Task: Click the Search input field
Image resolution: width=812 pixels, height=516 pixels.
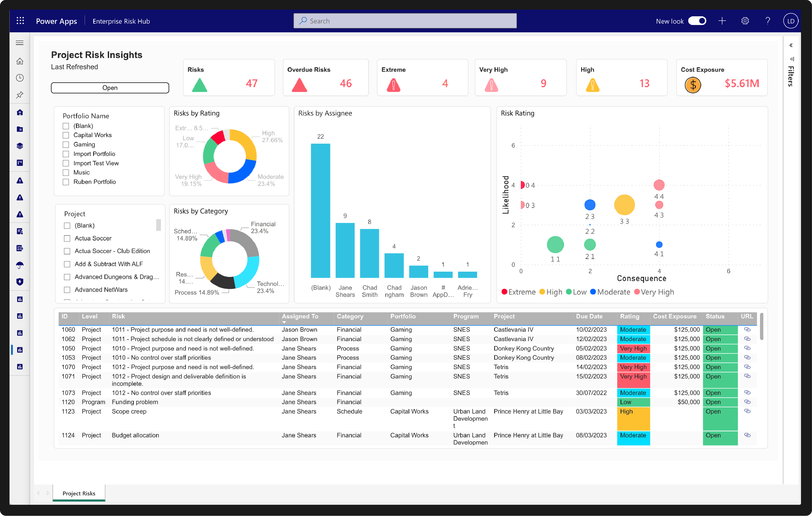Action: point(405,21)
